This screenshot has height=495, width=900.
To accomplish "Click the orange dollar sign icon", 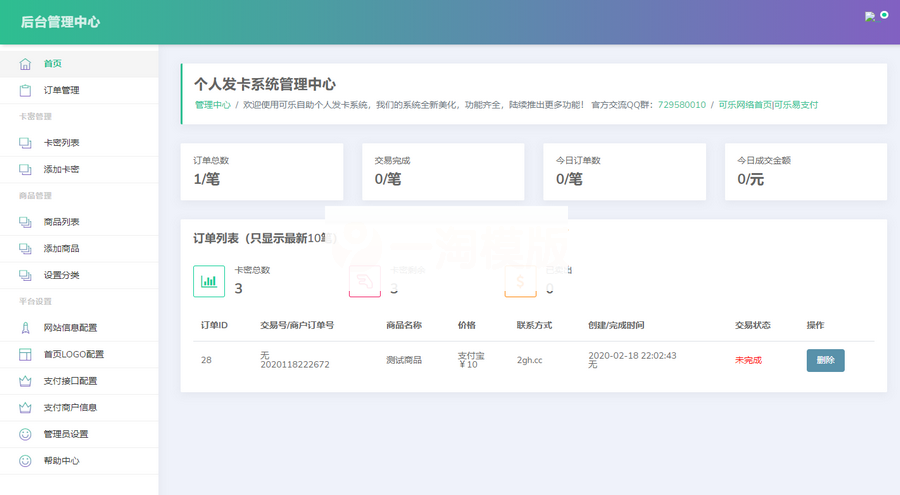I will [520, 281].
